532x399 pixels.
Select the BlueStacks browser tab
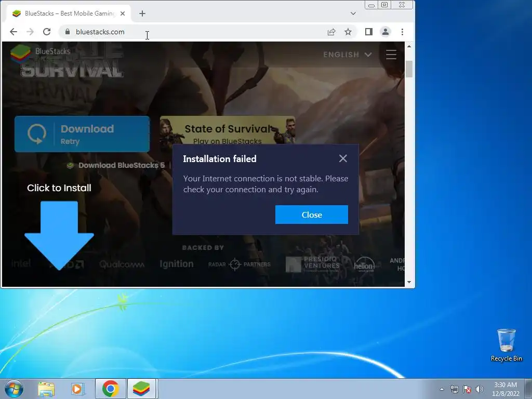(x=69, y=14)
